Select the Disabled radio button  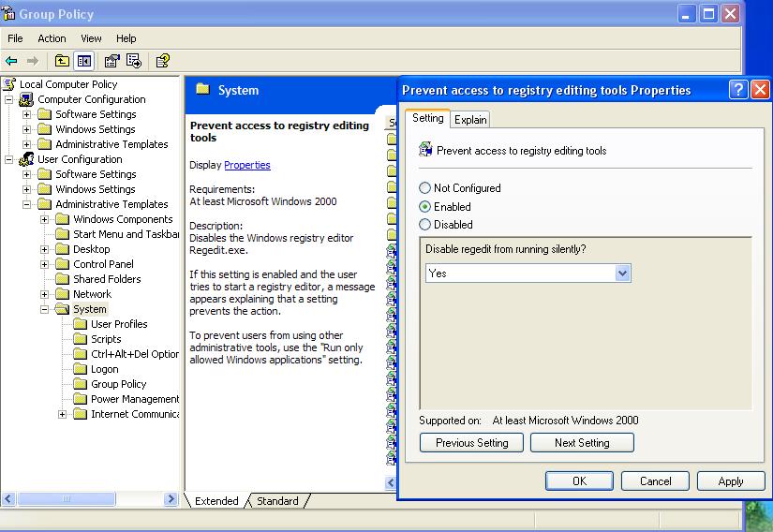[x=424, y=225]
